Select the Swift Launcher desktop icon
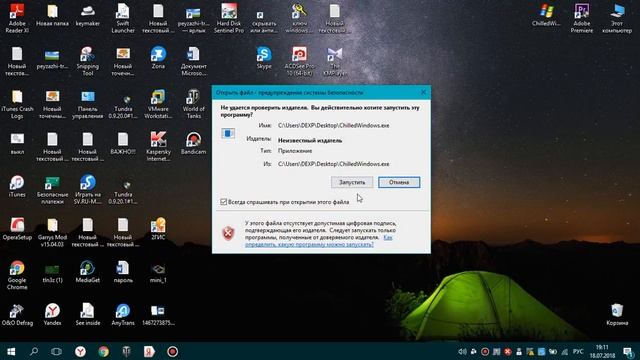 tap(123, 18)
